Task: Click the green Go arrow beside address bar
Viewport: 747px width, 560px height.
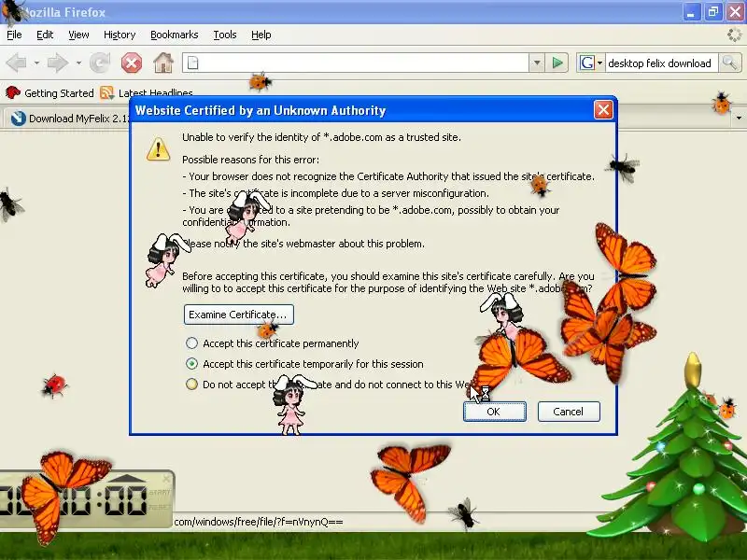Action: coord(557,63)
